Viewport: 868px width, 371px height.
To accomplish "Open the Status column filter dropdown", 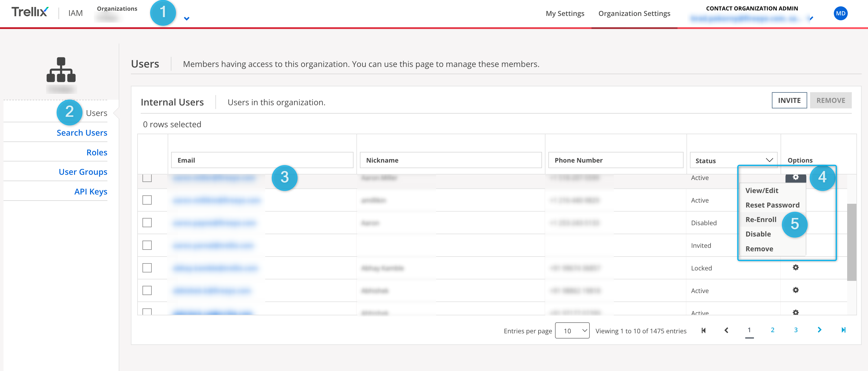I will (769, 160).
